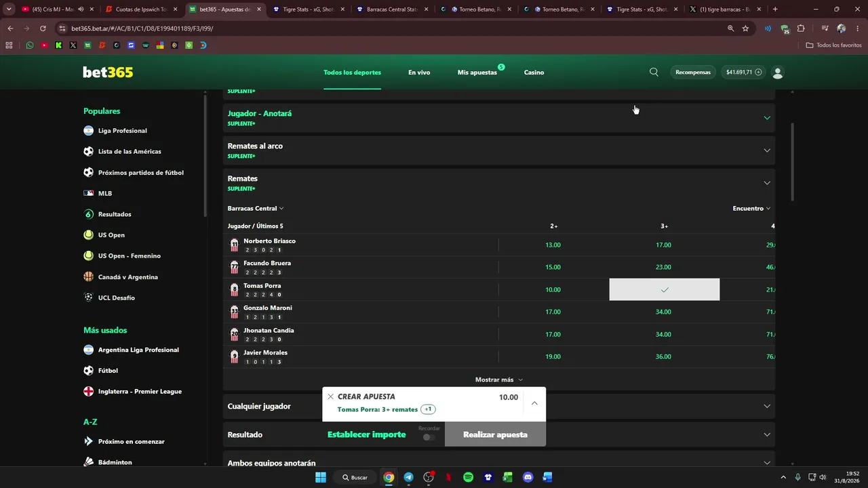
Task: Select Facundo Bruera 3+ odds 23.00
Action: (x=664, y=267)
